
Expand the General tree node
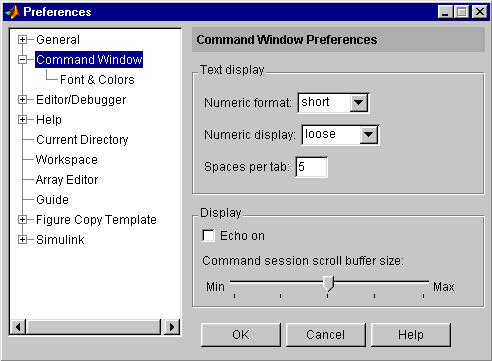(x=22, y=40)
